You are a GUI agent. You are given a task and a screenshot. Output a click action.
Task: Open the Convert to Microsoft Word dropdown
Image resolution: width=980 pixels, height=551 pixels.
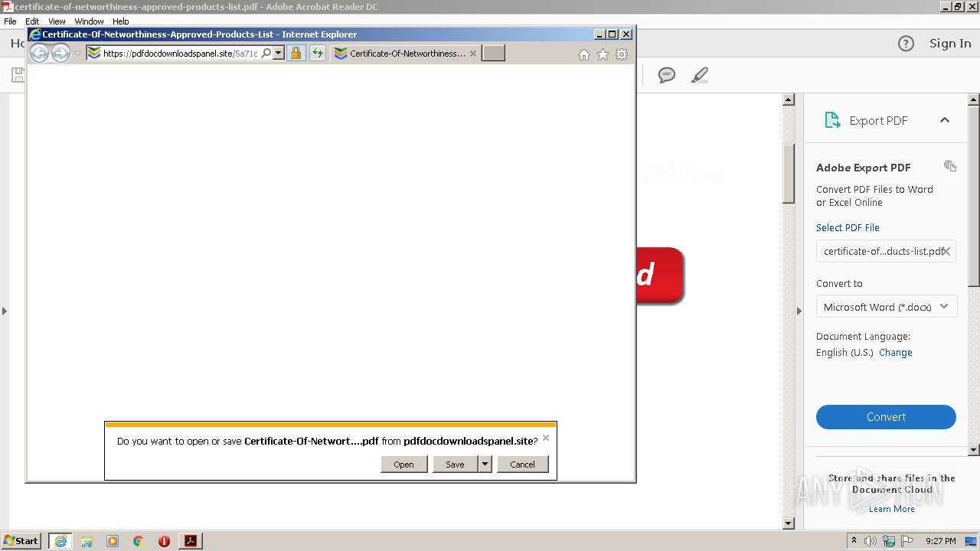pyautogui.click(x=887, y=307)
